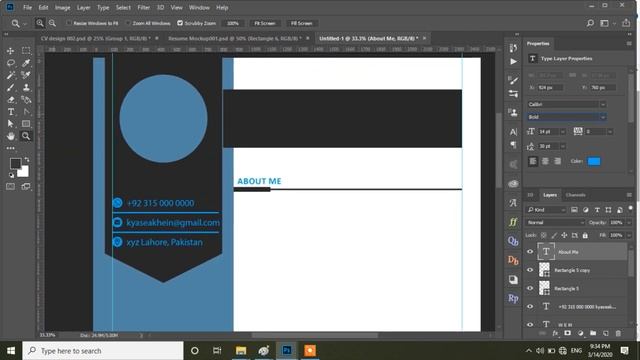
Task: Select the Eraser tool
Action: pos(11,100)
